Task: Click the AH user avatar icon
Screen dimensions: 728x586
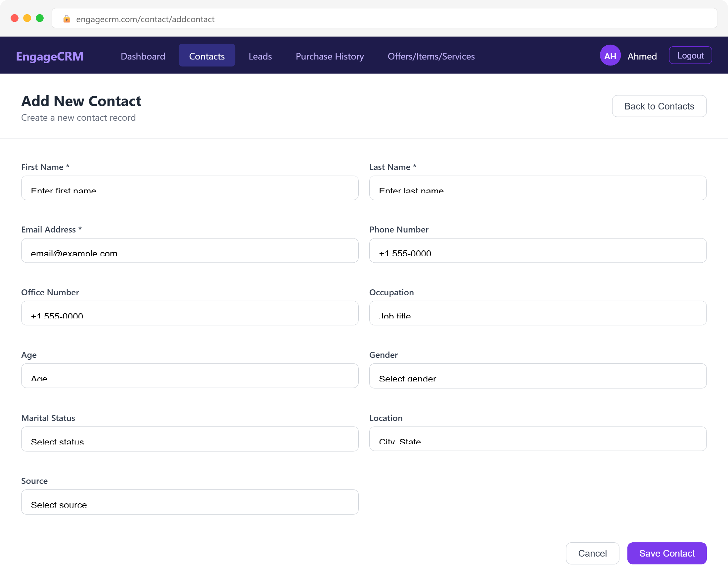Action: point(610,55)
